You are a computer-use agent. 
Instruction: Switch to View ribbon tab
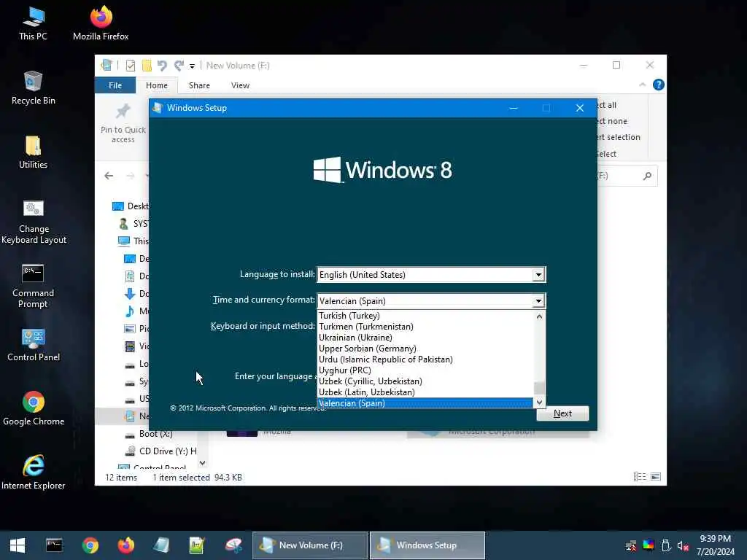tap(240, 85)
